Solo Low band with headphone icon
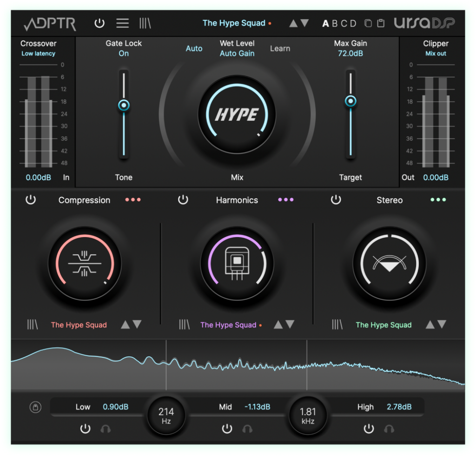 click(106, 429)
